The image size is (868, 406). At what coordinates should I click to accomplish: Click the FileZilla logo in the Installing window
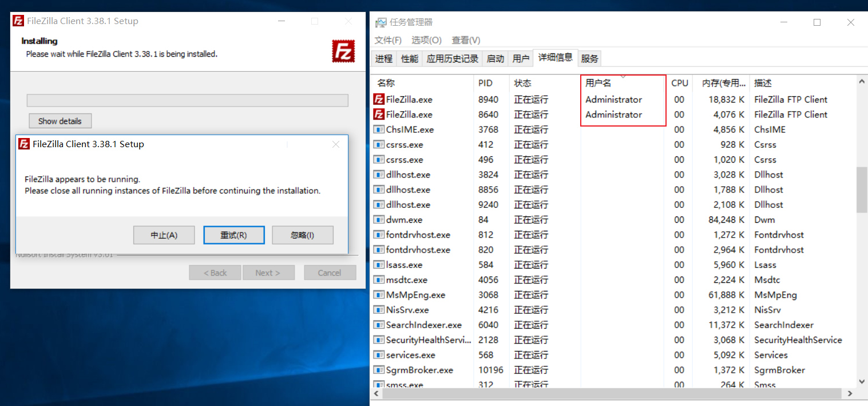pos(343,51)
